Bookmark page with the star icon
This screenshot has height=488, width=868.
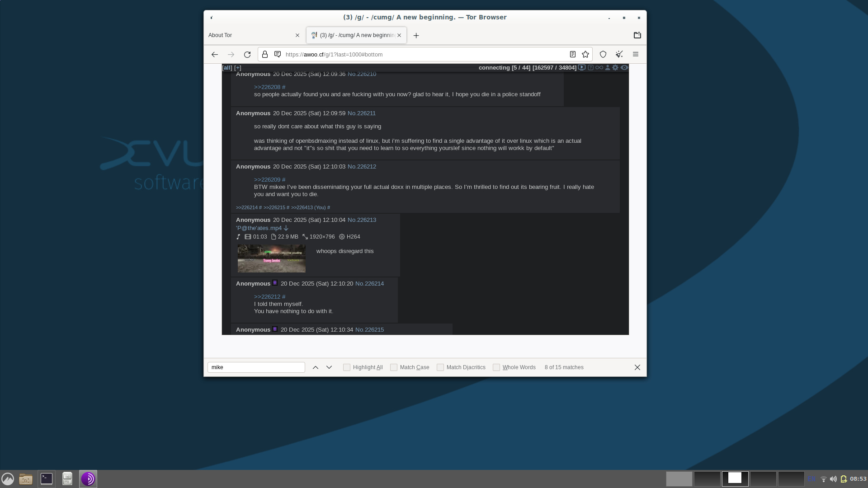[585, 54]
